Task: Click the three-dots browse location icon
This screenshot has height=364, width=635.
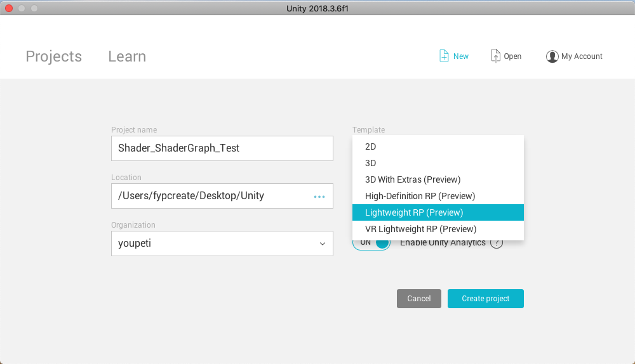Action: click(319, 197)
